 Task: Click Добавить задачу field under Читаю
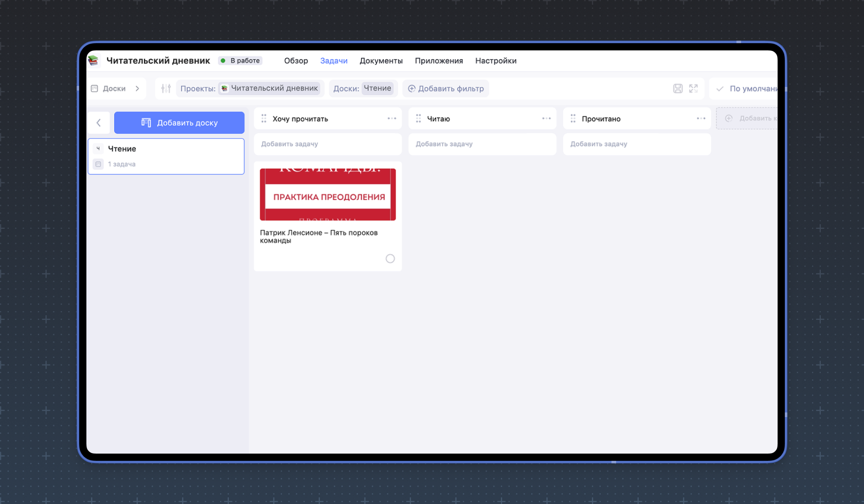pos(482,144)
